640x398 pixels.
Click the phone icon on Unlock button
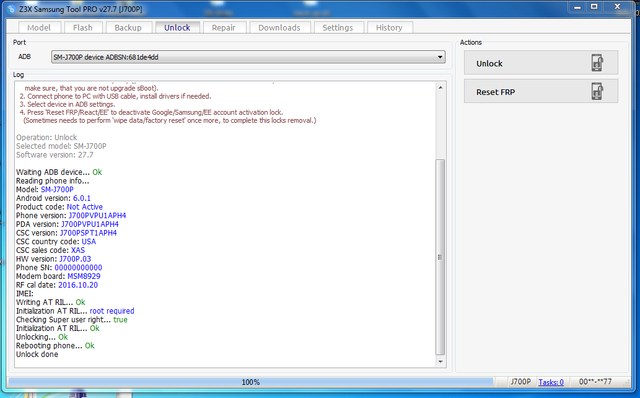pos(597,63)
